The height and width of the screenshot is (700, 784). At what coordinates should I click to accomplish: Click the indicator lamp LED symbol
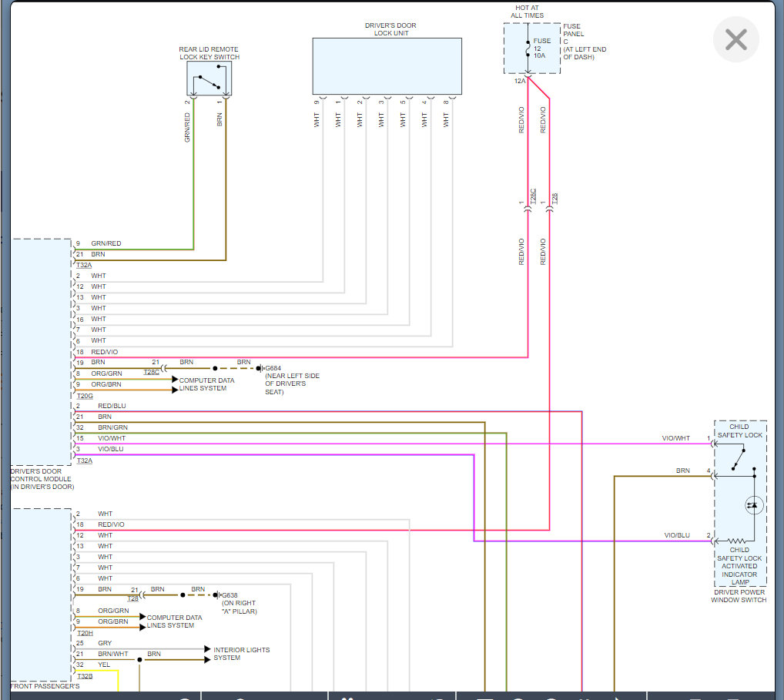(x=753, y=505)
